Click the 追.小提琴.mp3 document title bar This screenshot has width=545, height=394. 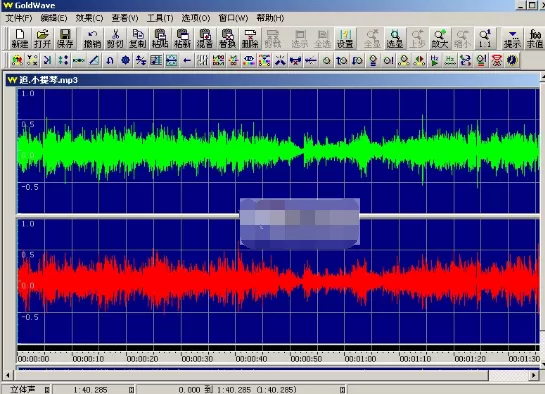click(x=273, y=80)
